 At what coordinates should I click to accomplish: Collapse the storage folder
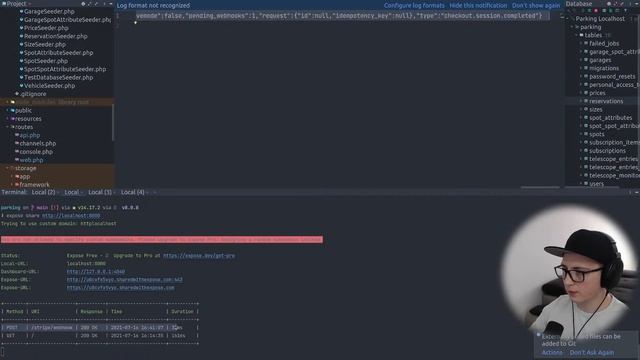(x=7, y=168)
